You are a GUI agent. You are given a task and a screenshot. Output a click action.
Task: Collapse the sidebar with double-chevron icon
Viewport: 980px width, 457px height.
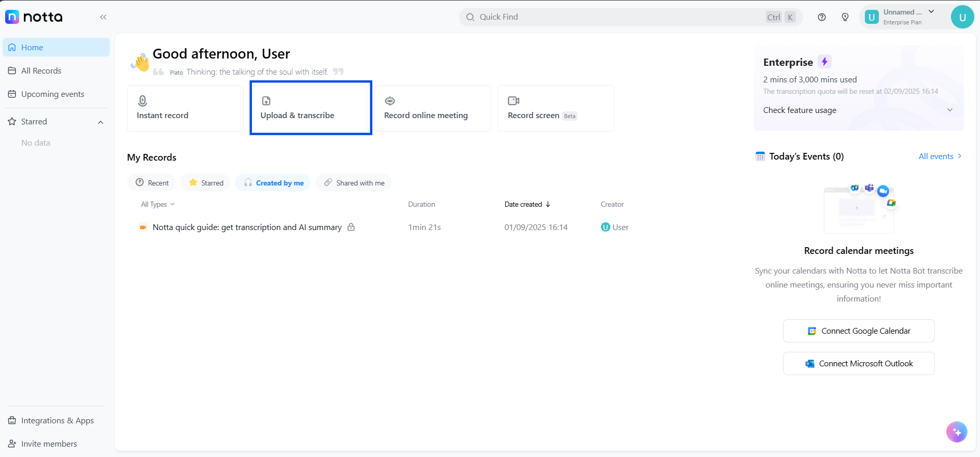pos(103,17)
